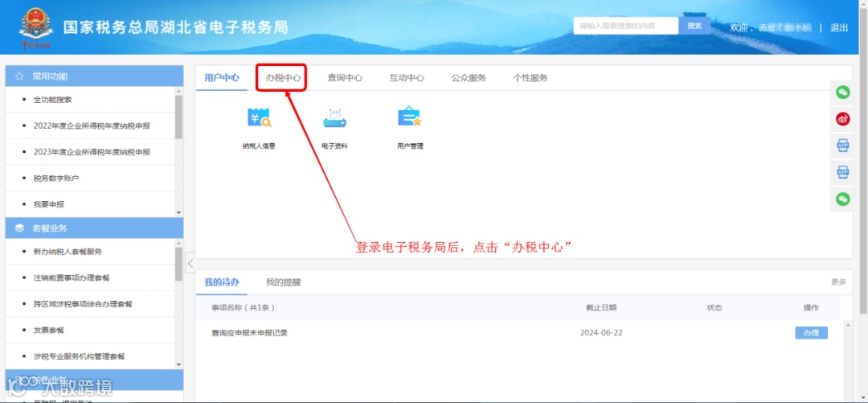Open the 查询中心 tab
The width and height of the screenshot is (868, 403).
tap(345, 78)
